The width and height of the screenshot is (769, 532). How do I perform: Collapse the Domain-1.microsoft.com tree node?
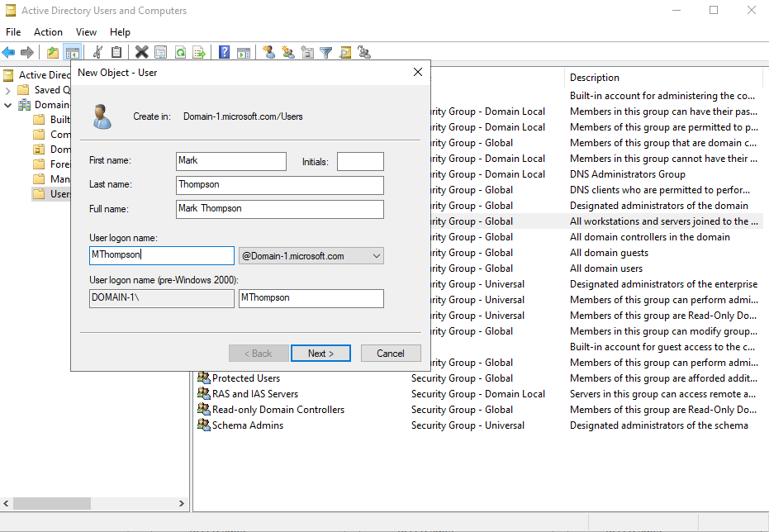(x=8, y=104)
